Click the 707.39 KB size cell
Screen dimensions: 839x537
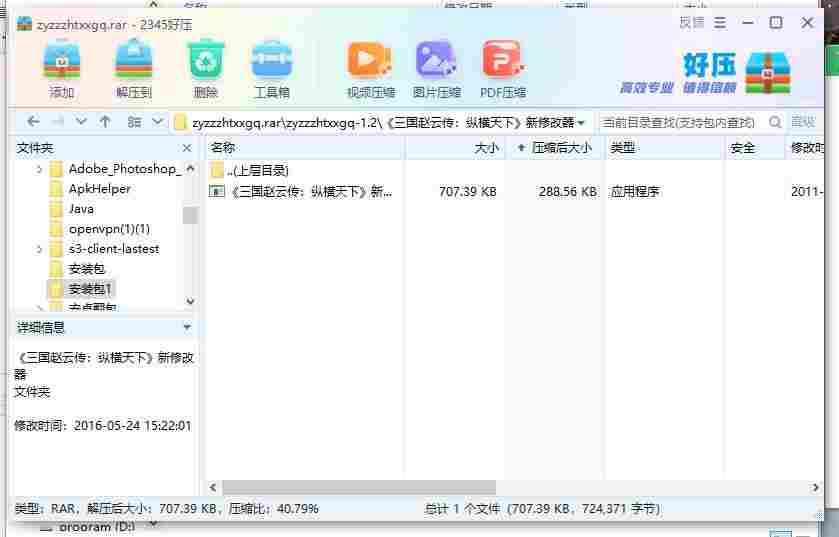pos(467,191)
